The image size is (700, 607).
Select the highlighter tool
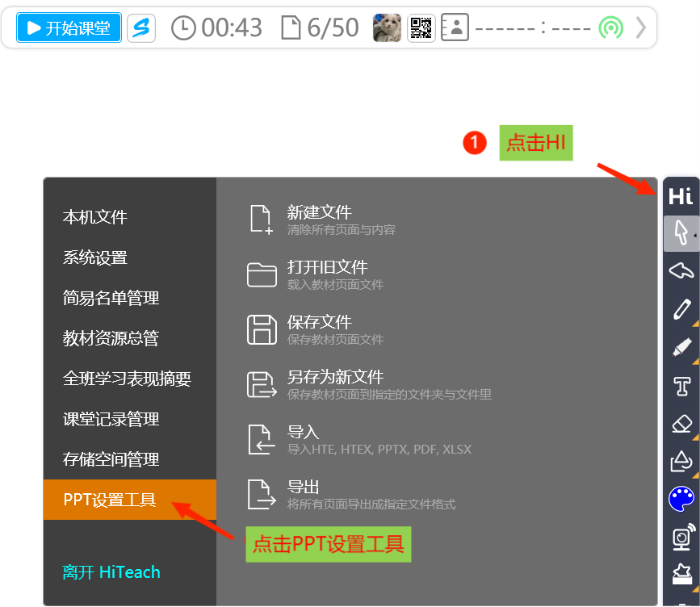(x=681, y=347)
